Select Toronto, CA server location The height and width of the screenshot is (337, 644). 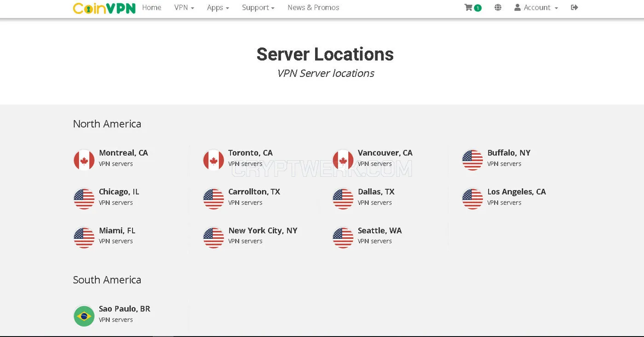click(x=250, y=153)
